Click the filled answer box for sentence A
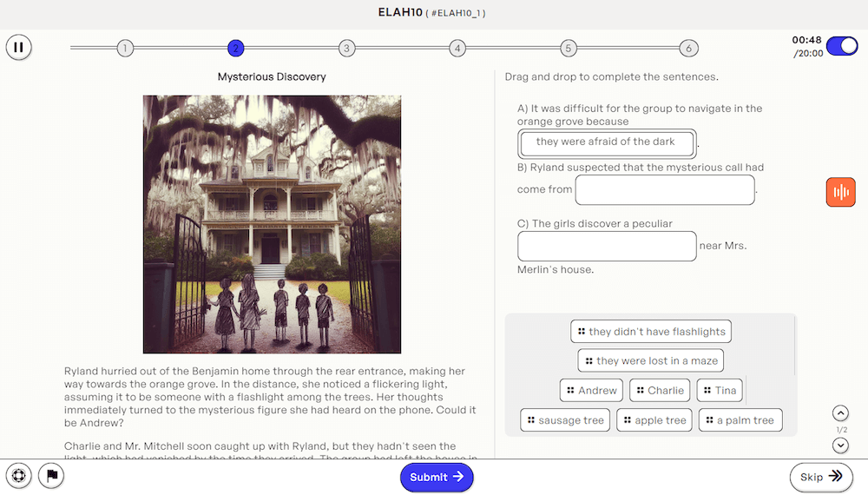868x495 pixels. pos(608,143)
